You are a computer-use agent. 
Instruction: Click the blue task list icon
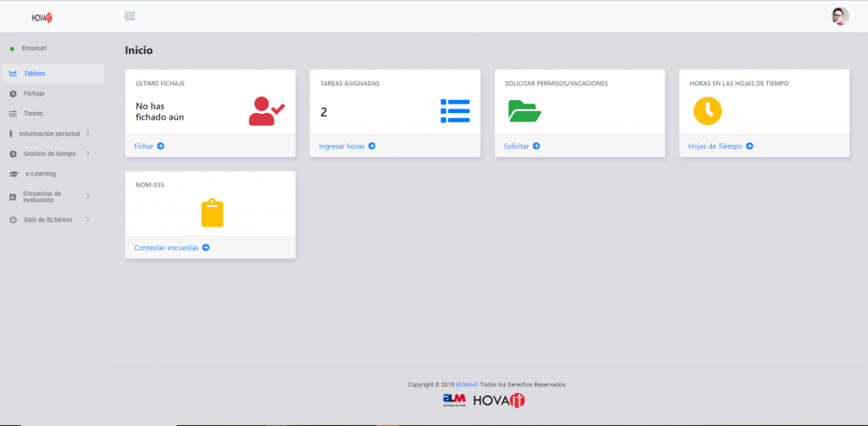click(x=454, y=111)
